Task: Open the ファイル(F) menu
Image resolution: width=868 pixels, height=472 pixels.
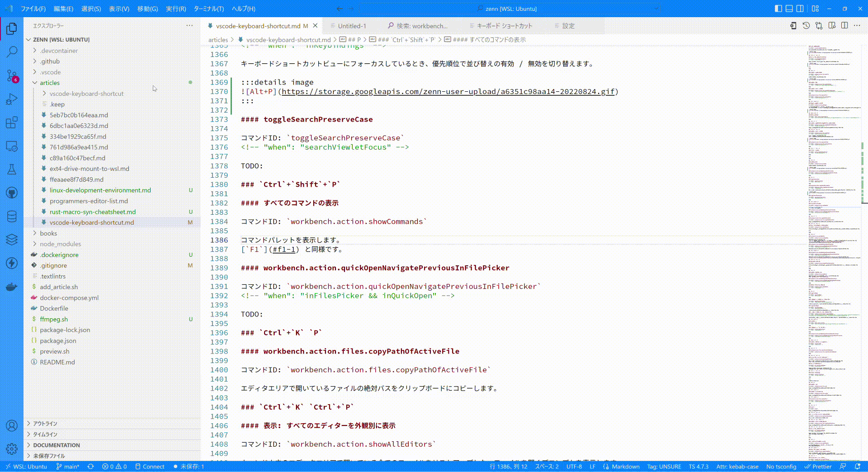Action: (x=33, y=9)
